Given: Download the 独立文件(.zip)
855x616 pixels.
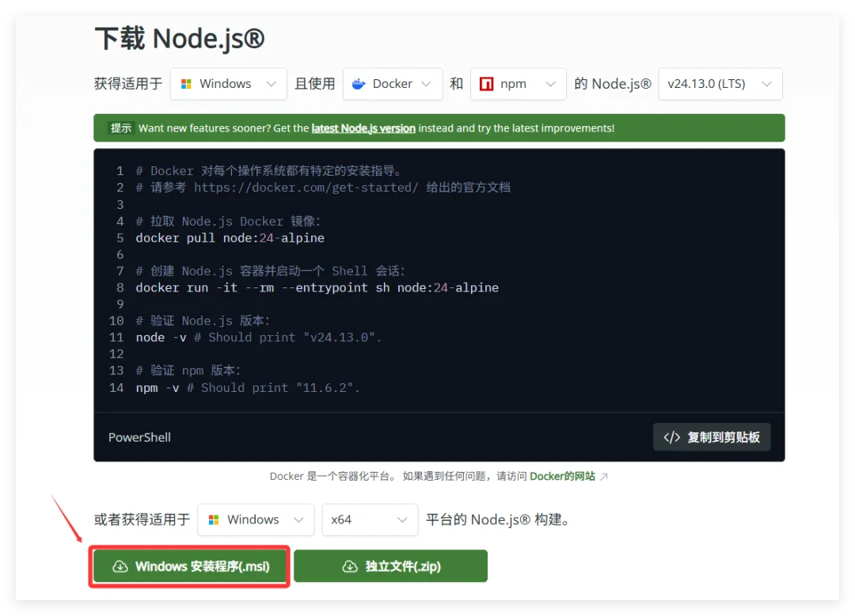Looking at the screenshot, I should 390,566.
